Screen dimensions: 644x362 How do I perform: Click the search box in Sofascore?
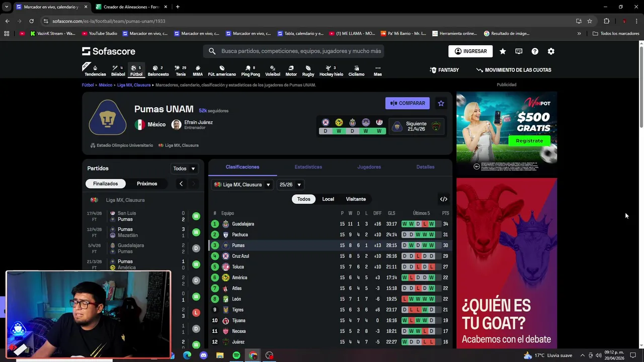click(x=293, y=51)
